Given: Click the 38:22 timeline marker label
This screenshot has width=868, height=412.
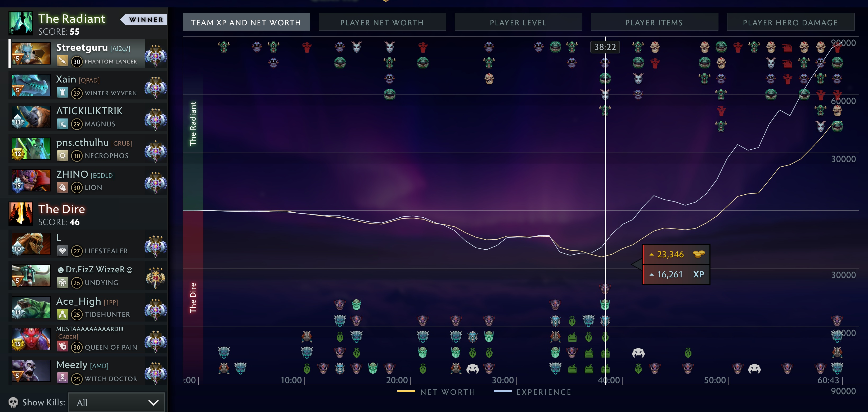Looking at the screenshot, I should click(x=605, y=47).
